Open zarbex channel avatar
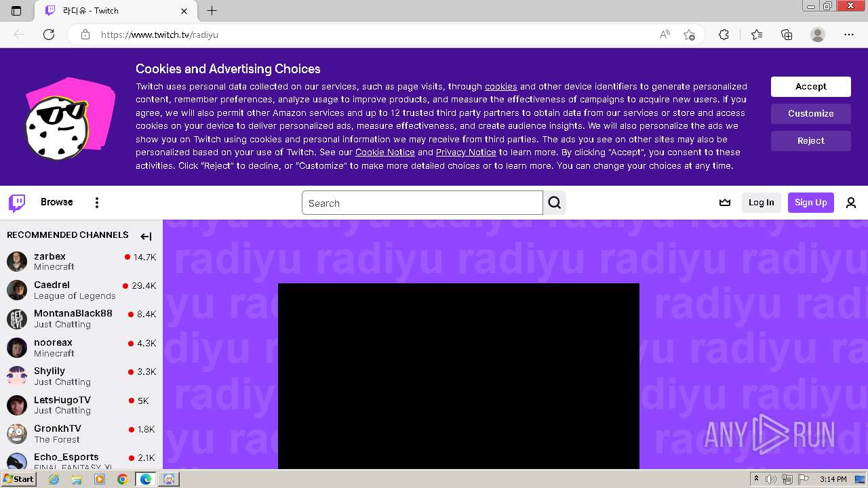The height and width of the screenshot is (488, 868). click(x=17, y=261)
